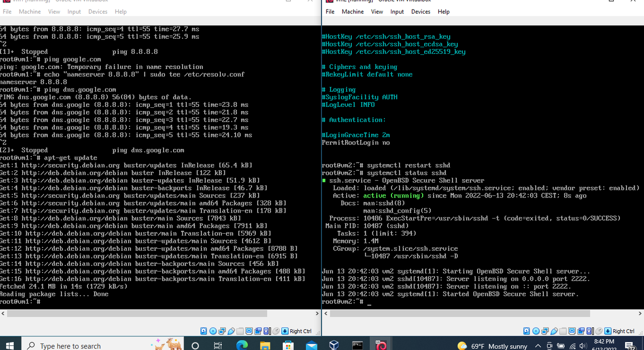This screenshot has width=644, height=350.
Task: Open Microsoft Store from the taskbar
Action: (x=288, y=345)
